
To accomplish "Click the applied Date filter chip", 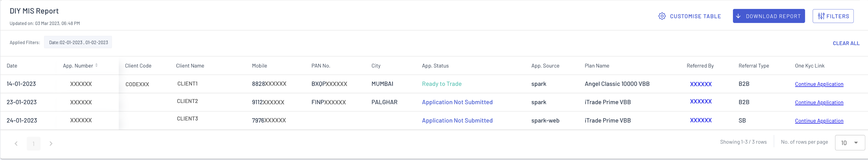I will click(78, 43).
